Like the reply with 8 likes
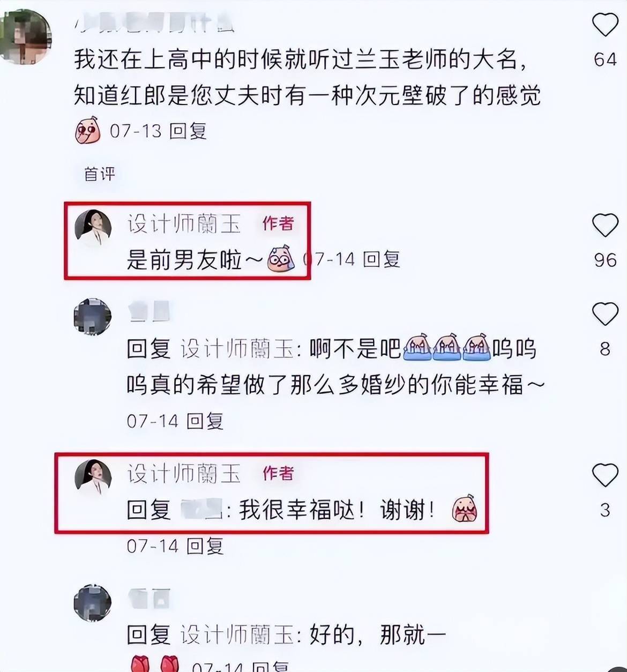Viewport: 627px width, 672px height. point(605,313)
